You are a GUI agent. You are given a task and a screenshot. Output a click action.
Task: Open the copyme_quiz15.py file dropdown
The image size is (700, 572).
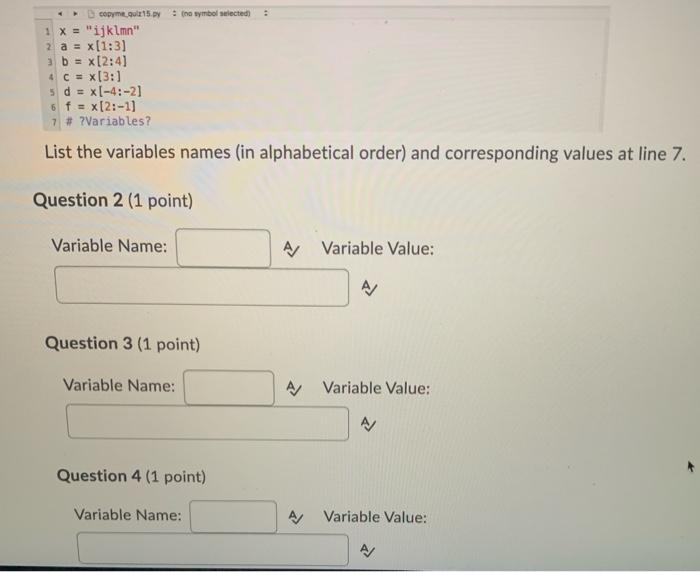point(174,13)
